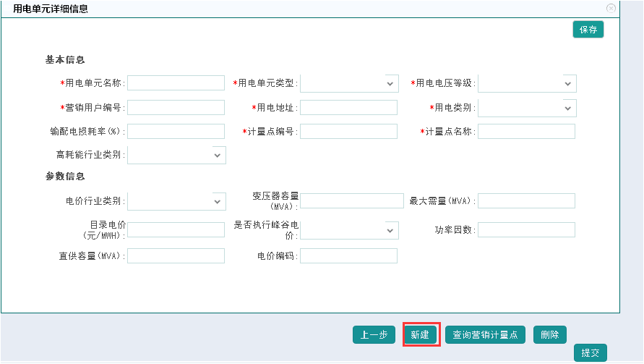
Task: Expand the 用电电压等级 dropdown
Action: pyautogui.click(x=527, y=83)
